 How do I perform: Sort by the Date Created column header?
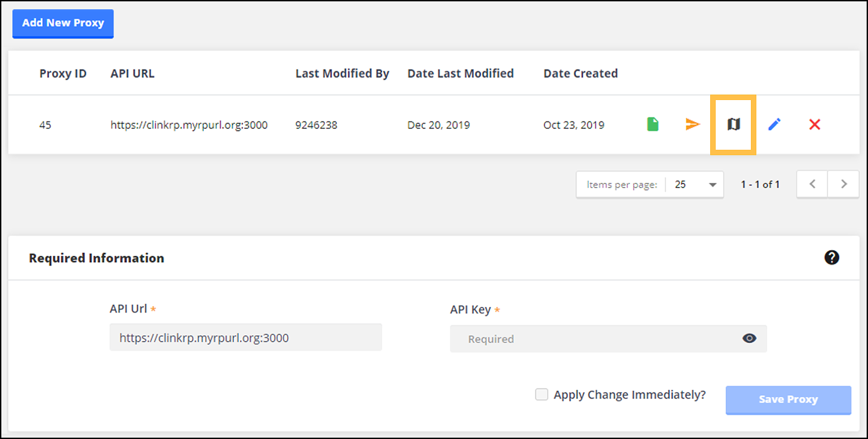580,73
